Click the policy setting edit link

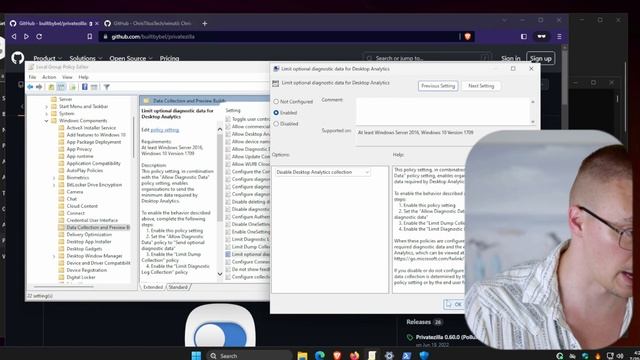[165, 130]
